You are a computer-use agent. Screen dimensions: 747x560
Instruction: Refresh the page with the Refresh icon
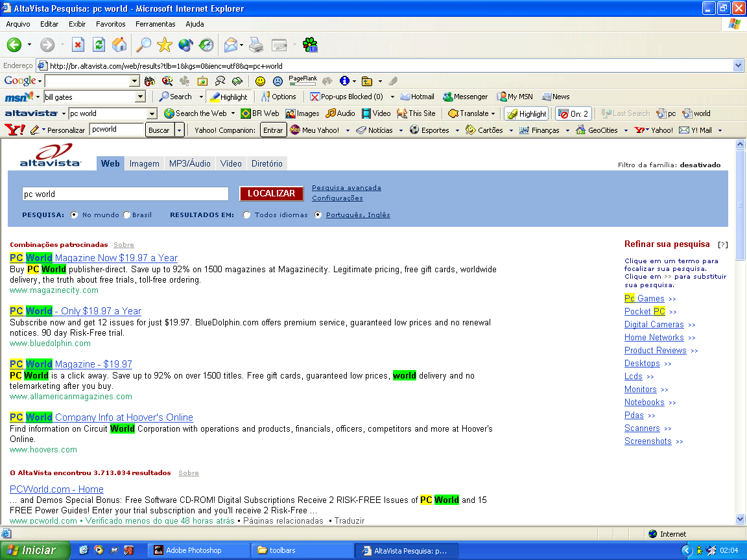point(99,45)
